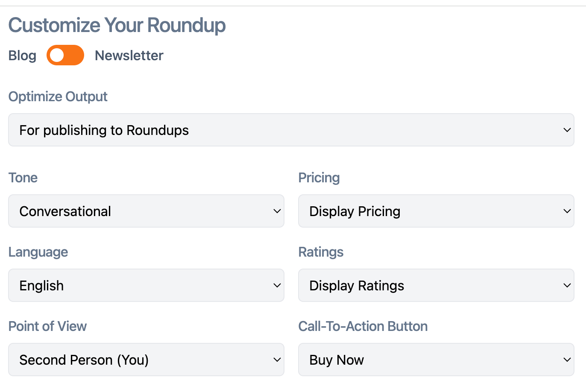Screen dimensions: 586x392
Task: Click the chevron on Optimize Output dropdown
Action: point(567,130)
